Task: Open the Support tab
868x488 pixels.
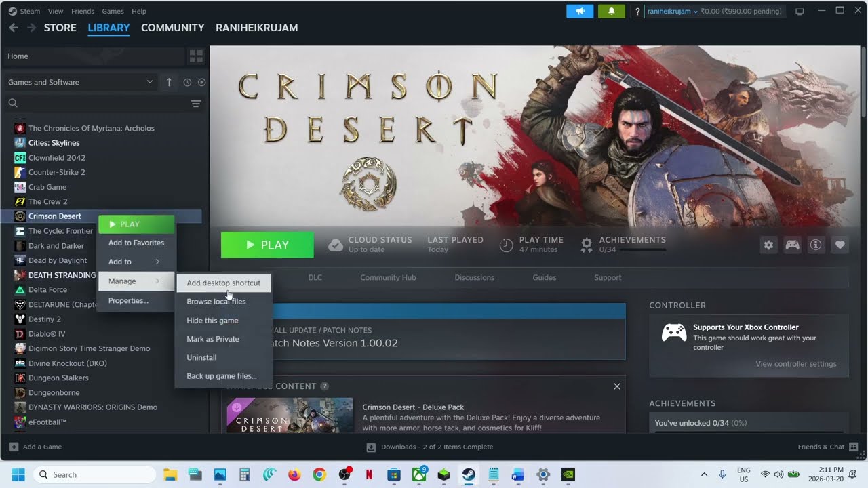Action: 608,277
